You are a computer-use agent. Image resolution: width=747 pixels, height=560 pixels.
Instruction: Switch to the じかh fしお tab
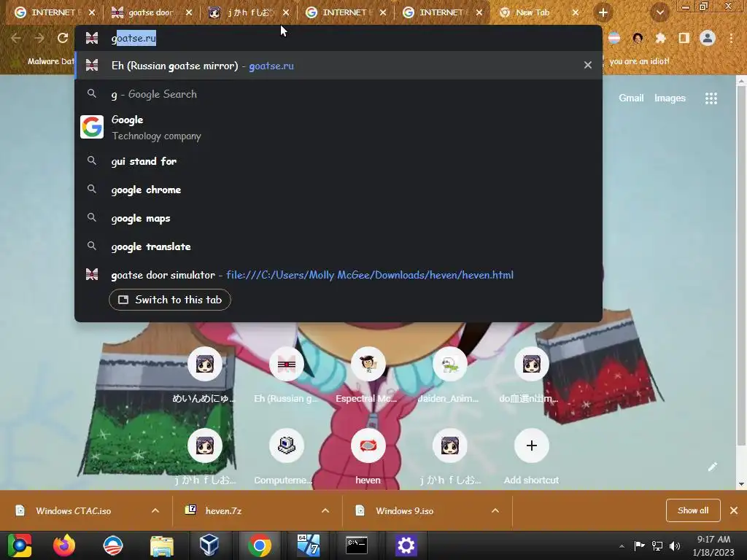(x=248, y=13)
